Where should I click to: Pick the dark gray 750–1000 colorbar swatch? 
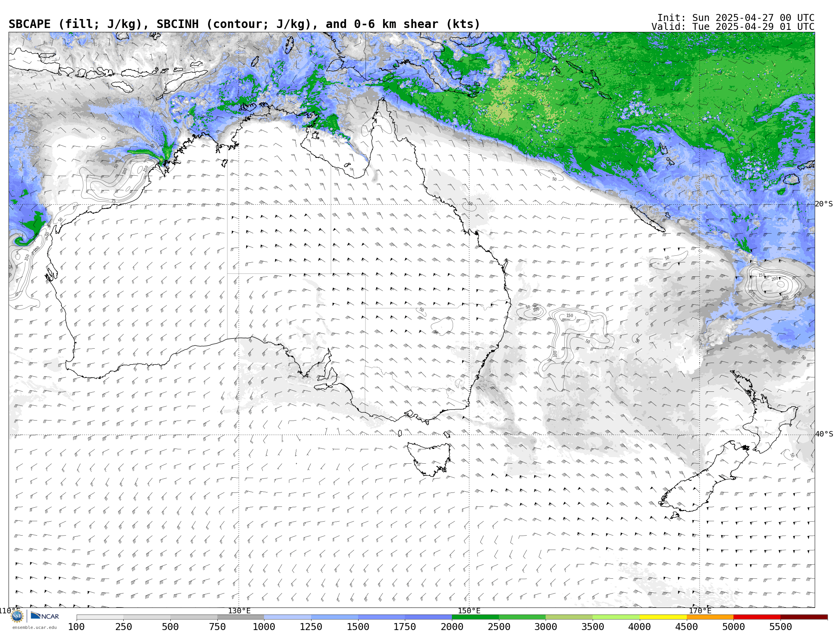[x=241, y=617]
